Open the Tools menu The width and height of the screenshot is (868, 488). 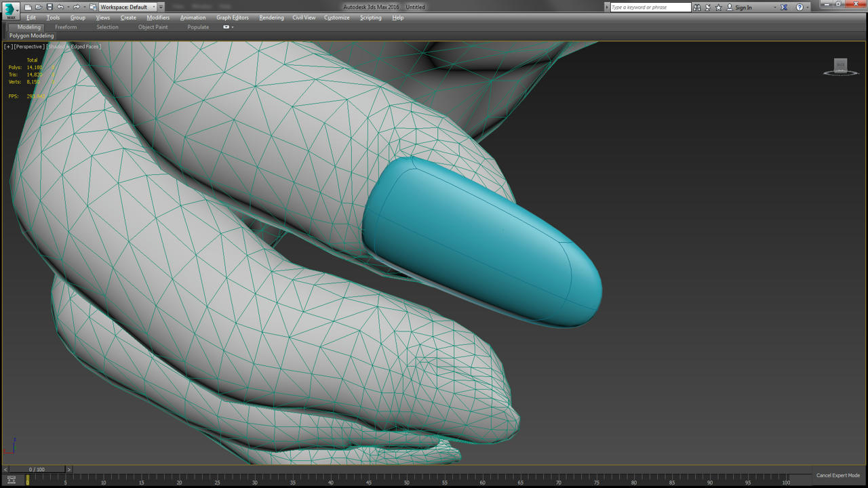click(x=53, y=18)
